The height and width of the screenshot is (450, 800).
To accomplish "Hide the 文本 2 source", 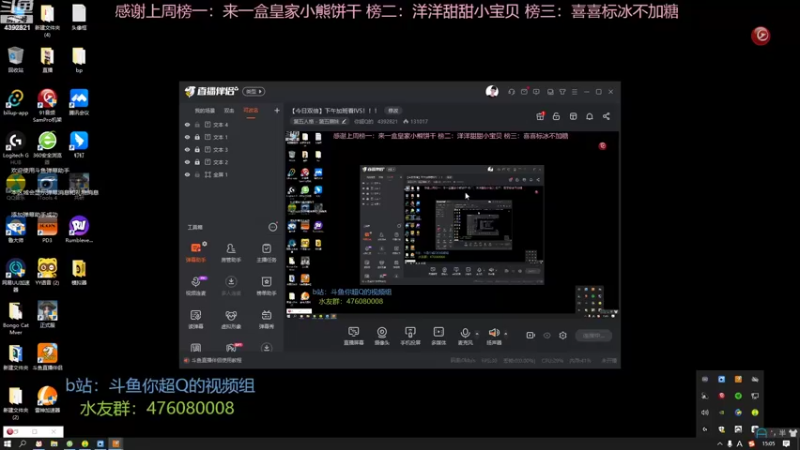I will pos(187,162).
